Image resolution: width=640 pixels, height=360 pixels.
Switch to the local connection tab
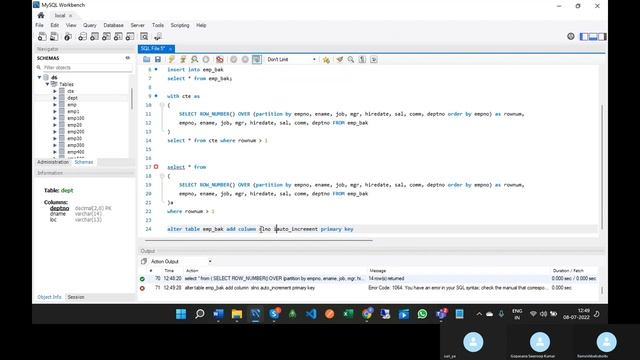pyautogui.click(x=60, y=16)
